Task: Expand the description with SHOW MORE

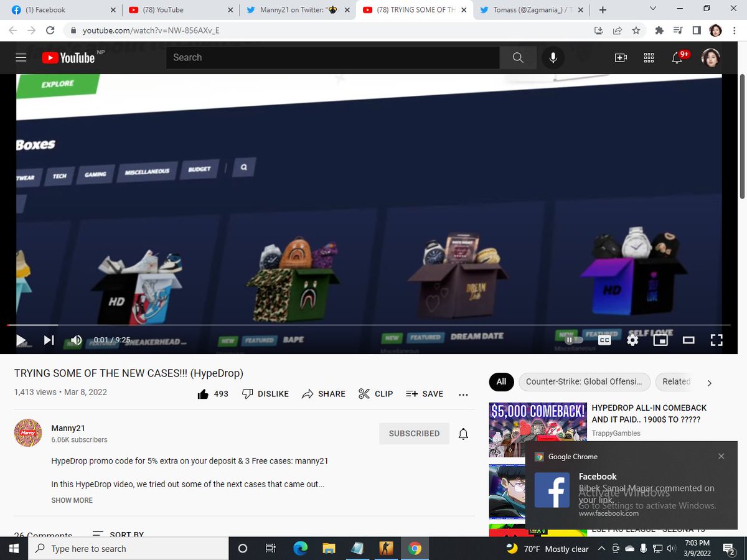Action: [x=72, y=500]
